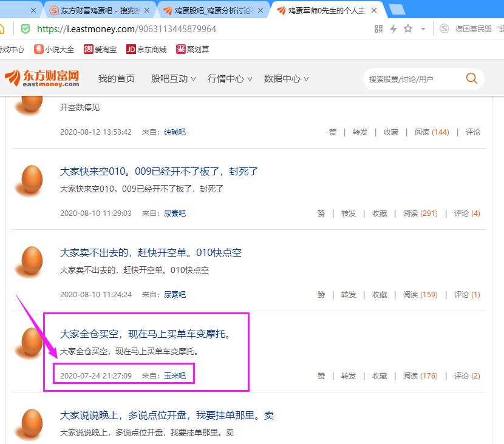Open the 京东商城 bookmark
The image size is (504, 444).
tap(146, 50)
